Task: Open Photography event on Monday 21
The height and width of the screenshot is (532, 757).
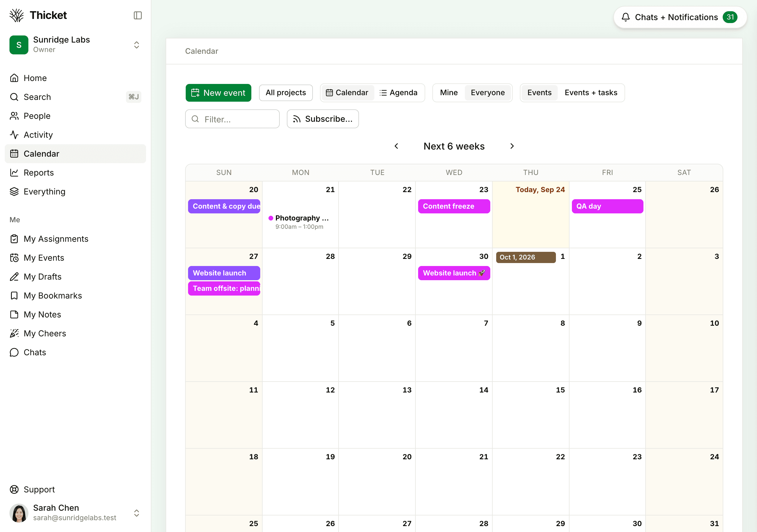Action: pyautogui.click(x=301, y=222)
